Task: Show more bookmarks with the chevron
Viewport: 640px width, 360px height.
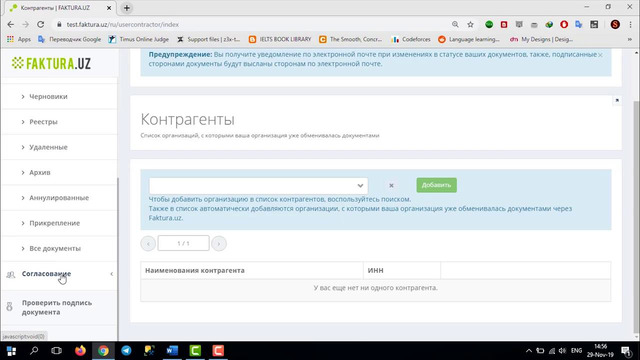Action: click(630, 40)
